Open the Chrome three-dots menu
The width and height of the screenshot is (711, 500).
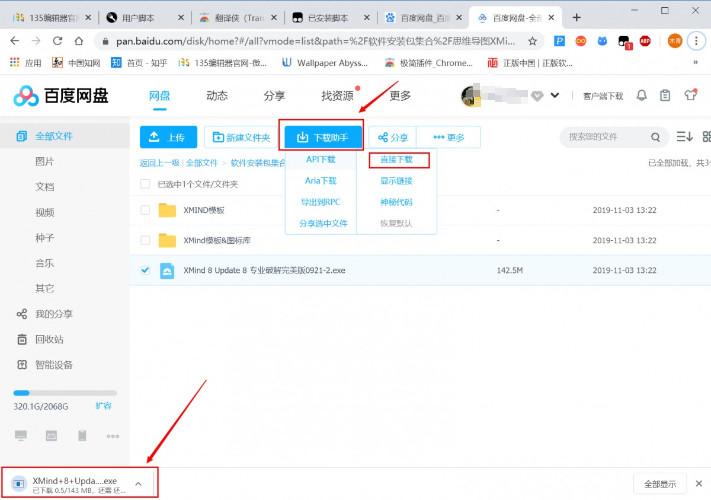pos(696,41)
